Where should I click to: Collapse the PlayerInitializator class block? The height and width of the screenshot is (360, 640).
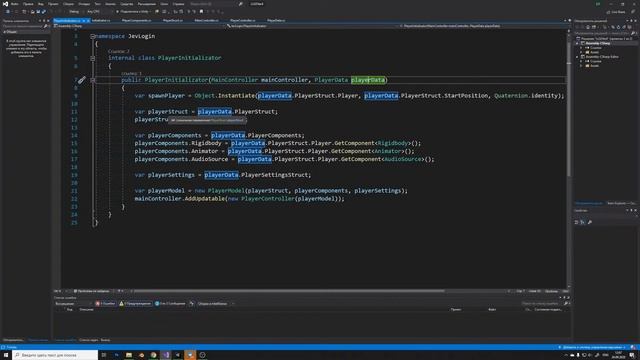coord(93,58)
